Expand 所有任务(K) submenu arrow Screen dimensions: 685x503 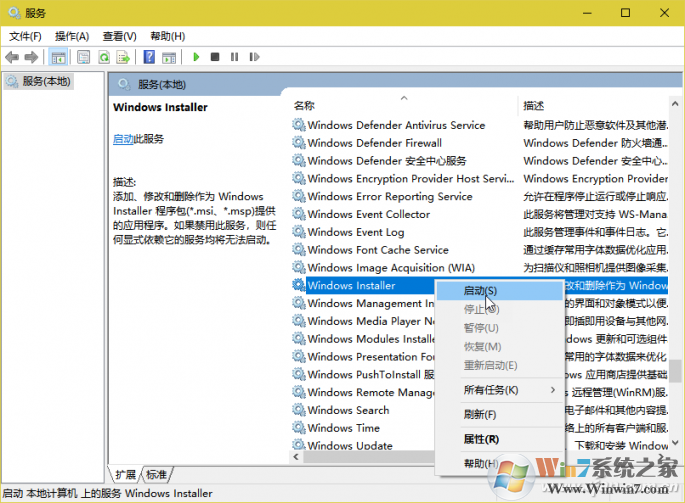click(553, 390)
